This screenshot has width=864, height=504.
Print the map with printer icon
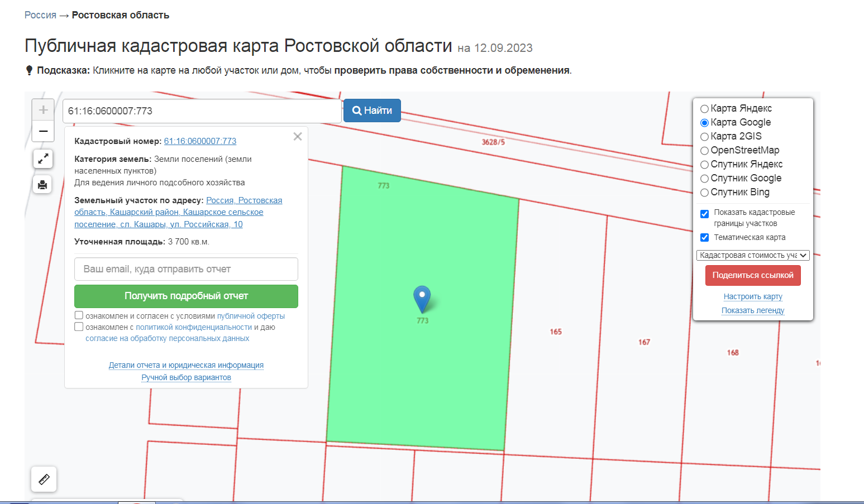point(42,184)
